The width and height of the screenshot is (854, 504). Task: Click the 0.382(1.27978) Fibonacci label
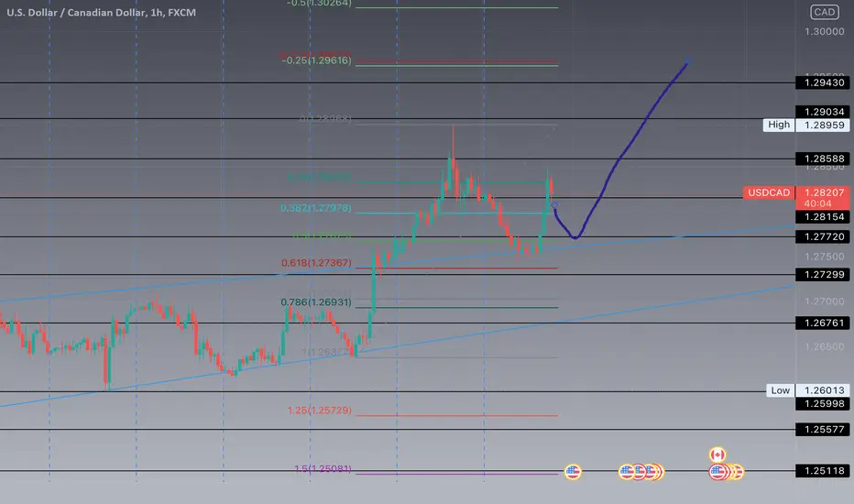tap(316, 208)
